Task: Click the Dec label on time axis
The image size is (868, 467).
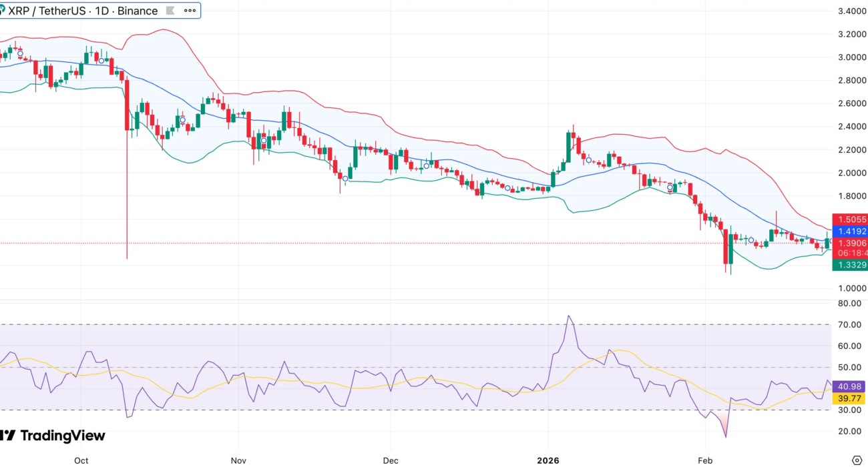Action: click(391, 460)
